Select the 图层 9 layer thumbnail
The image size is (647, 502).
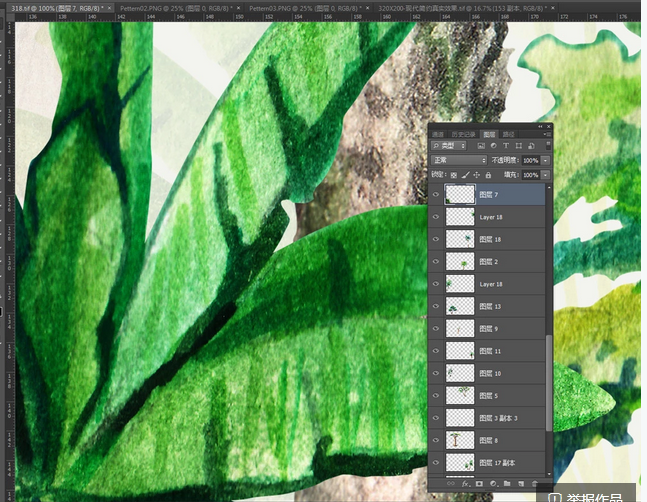(x=460, y=329)
